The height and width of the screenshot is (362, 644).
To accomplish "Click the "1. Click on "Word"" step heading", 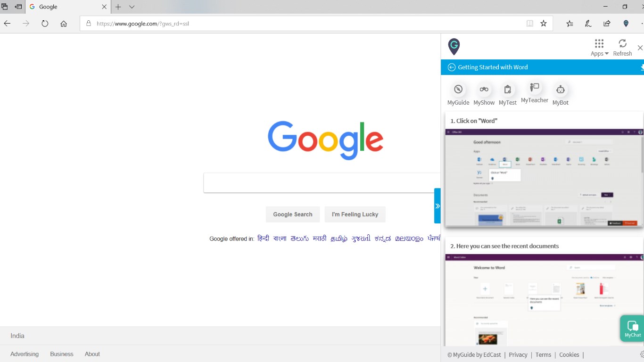I will coord(474,121).
